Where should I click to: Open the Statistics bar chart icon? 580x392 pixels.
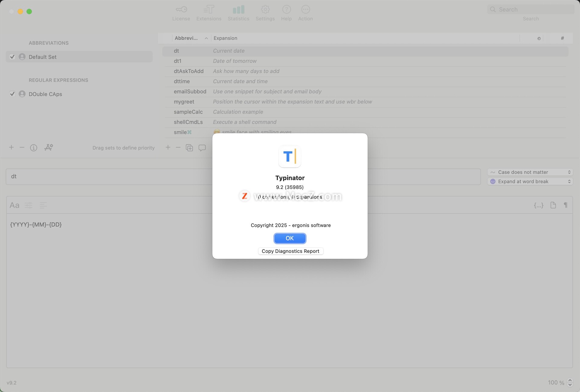[238, 10]
